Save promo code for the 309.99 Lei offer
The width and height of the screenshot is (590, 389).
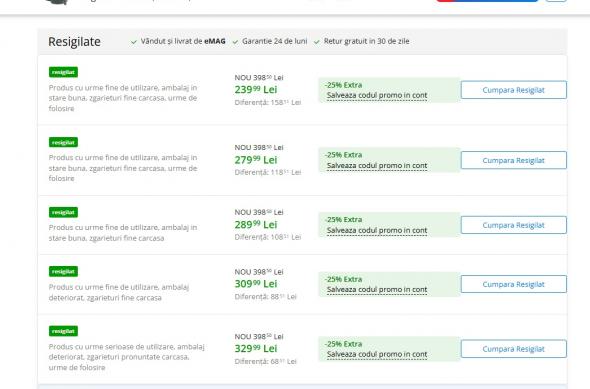(x=377, y=290)
